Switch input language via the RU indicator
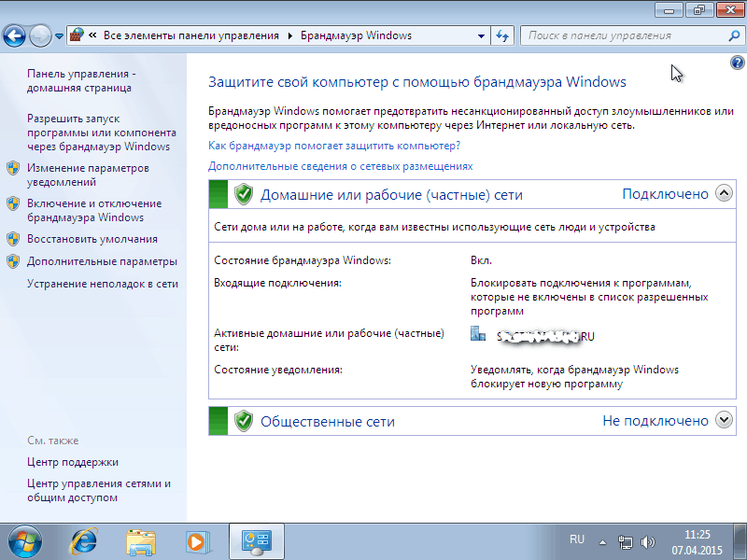Screen dimensions: 747x560 click(x=577, y=539)
